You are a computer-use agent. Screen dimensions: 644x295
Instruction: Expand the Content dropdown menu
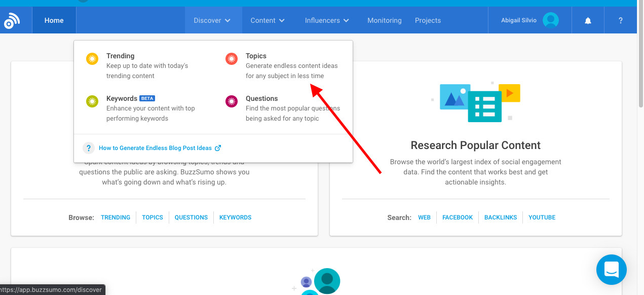(x=268, y=20)
